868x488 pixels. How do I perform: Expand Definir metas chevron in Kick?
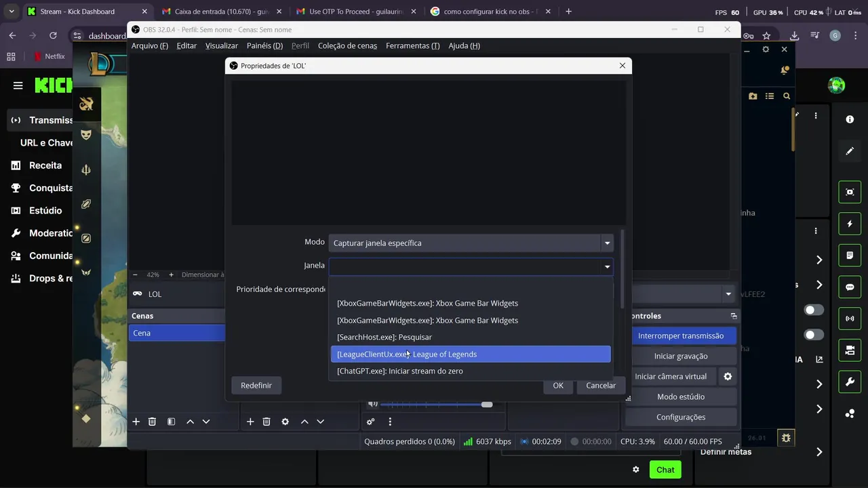tap(819, 452)
